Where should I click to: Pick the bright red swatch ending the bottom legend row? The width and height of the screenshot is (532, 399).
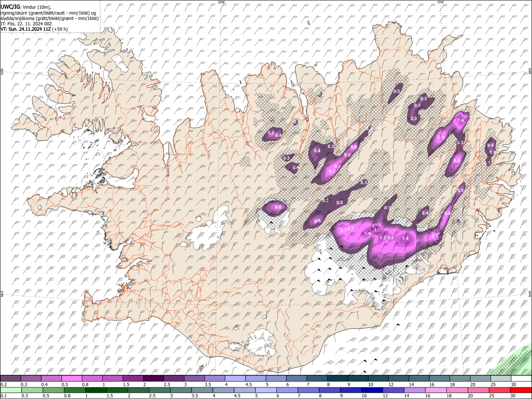[521, 390]
